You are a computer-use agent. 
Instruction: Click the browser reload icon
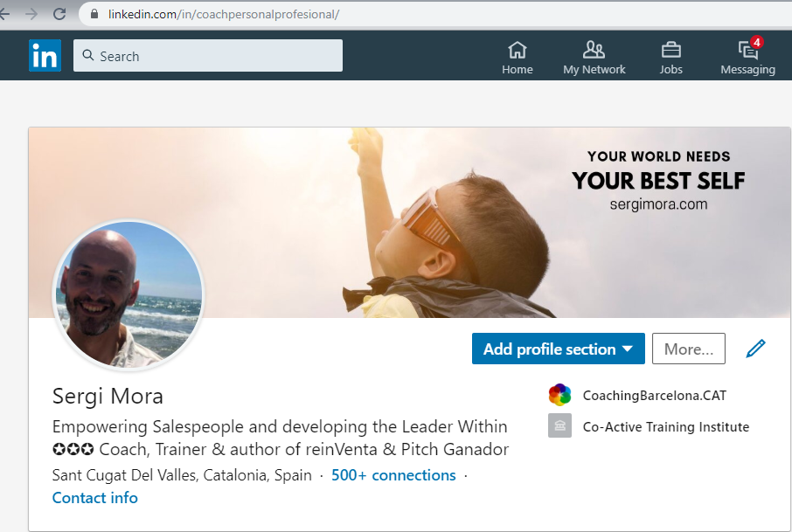point(59,14)
